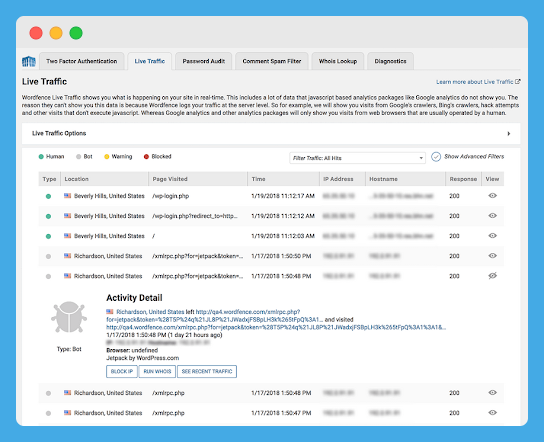The image size is (544, 442).
Task: Click /wp-login.php?redirect_to page cell
Action: (x=195, y=216)
